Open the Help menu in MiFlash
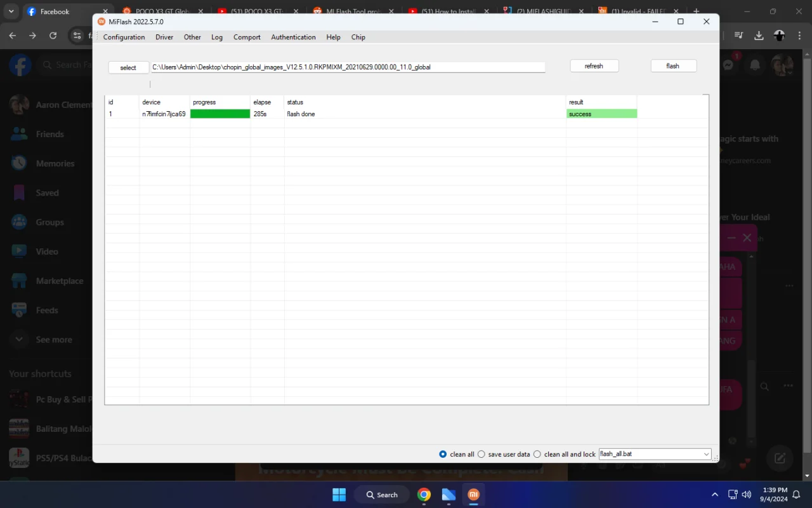812x508 pixels. coord(334,37)
